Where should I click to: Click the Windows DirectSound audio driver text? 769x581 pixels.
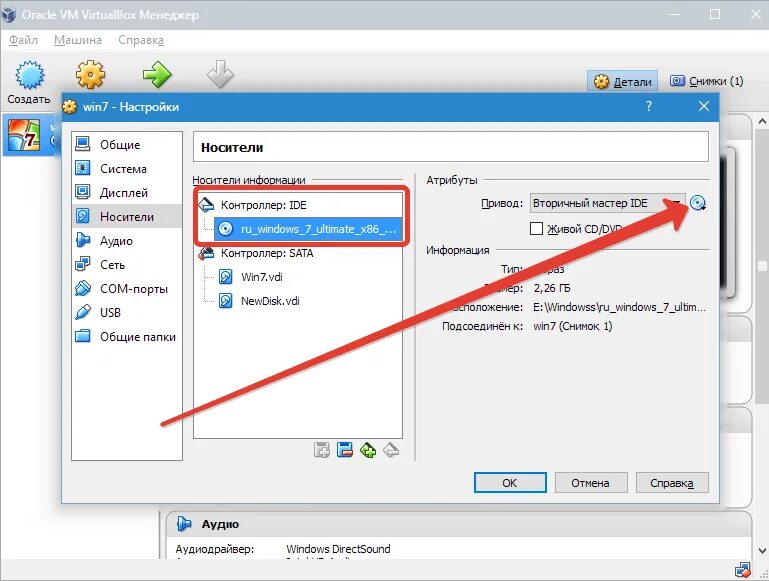point(338,549)
